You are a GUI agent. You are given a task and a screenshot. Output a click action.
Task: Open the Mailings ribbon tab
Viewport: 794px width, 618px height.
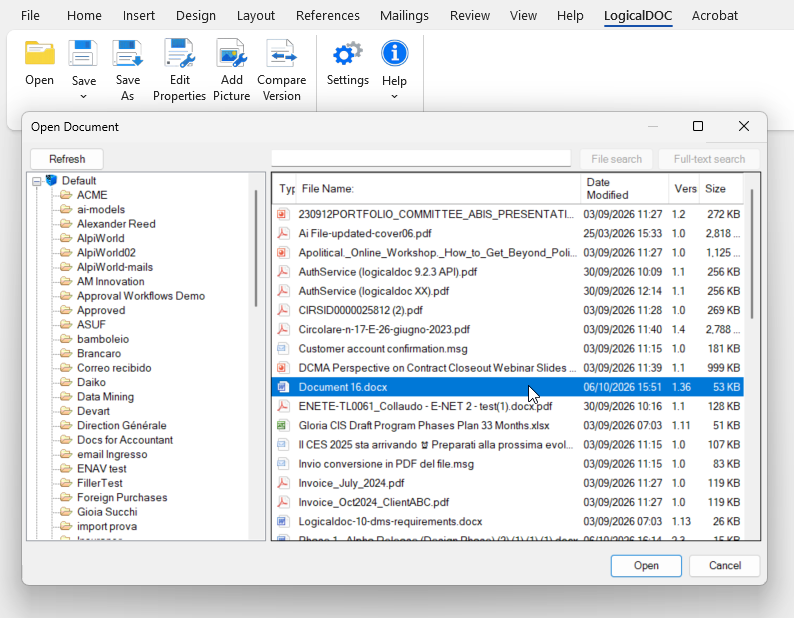[x=404, y=16]
